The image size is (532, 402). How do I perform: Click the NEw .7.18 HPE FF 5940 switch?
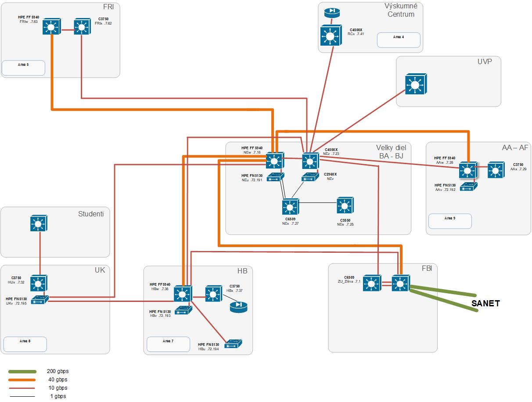[275, 160]
